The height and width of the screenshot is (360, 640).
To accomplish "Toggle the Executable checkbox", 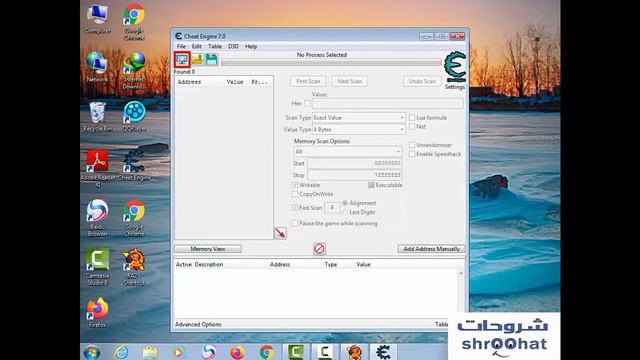I will pyautogui.click(x=371, y=185).
